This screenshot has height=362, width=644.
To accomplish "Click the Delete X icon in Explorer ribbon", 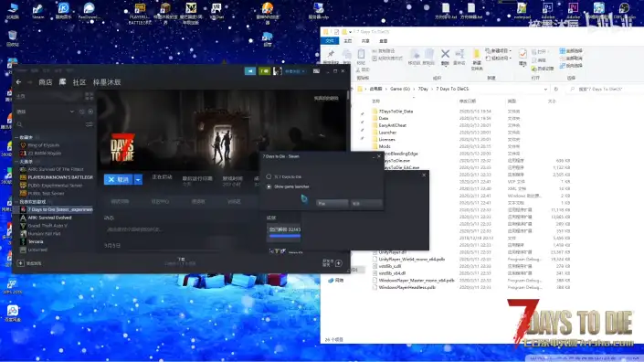I will 445,54.
